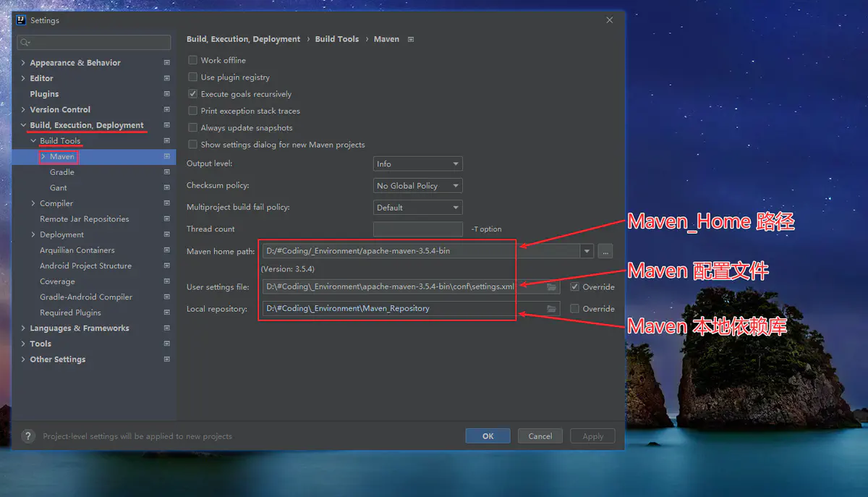Viewport: 868px width, 497px height.
Task: Click project-level icon next to Languages & Frameworks
Action: pyautogui.click(x=167, y=328)
